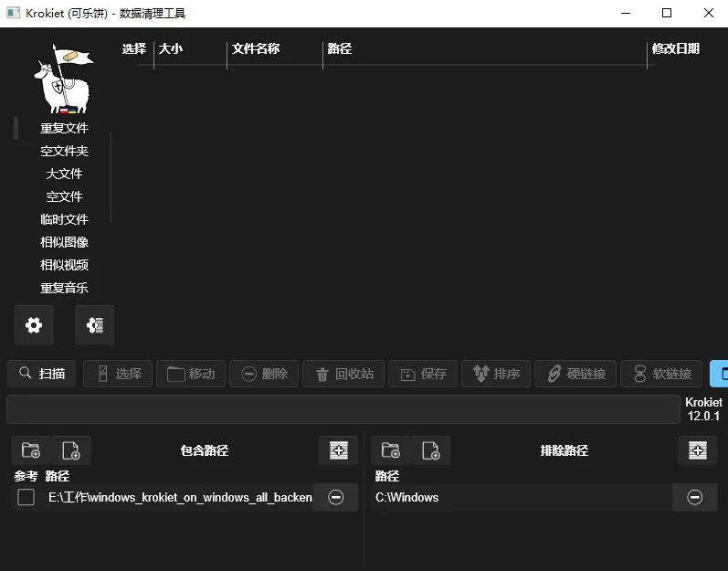Viewport: 728px width, 571px height.
Task: Select 大文件 tool in sidebar
Action: [64, 174]
